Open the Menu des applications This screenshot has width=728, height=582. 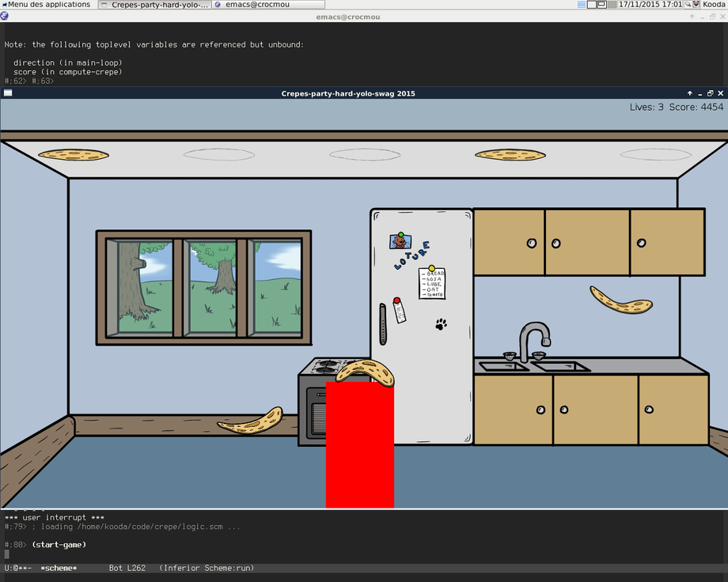click(46, 5)
